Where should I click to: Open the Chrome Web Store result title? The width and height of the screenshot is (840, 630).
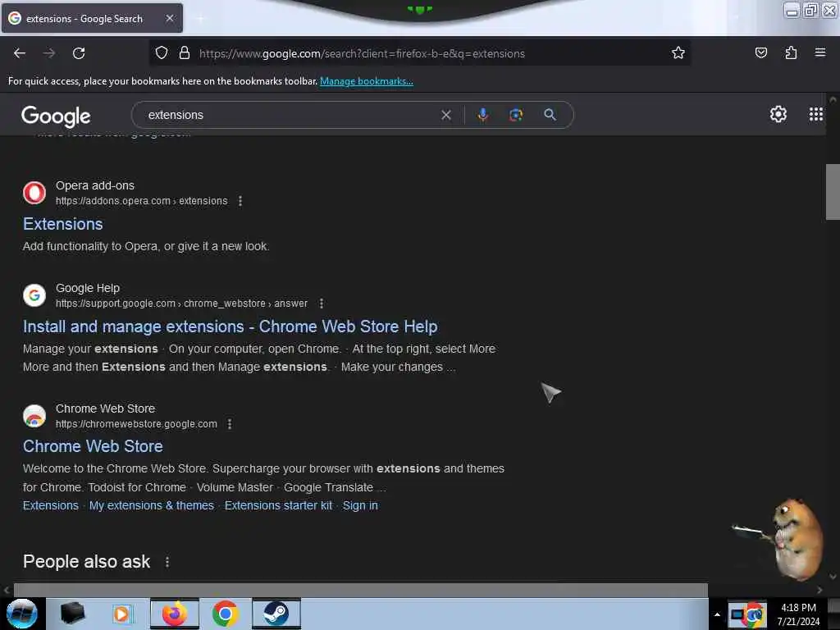93,446
